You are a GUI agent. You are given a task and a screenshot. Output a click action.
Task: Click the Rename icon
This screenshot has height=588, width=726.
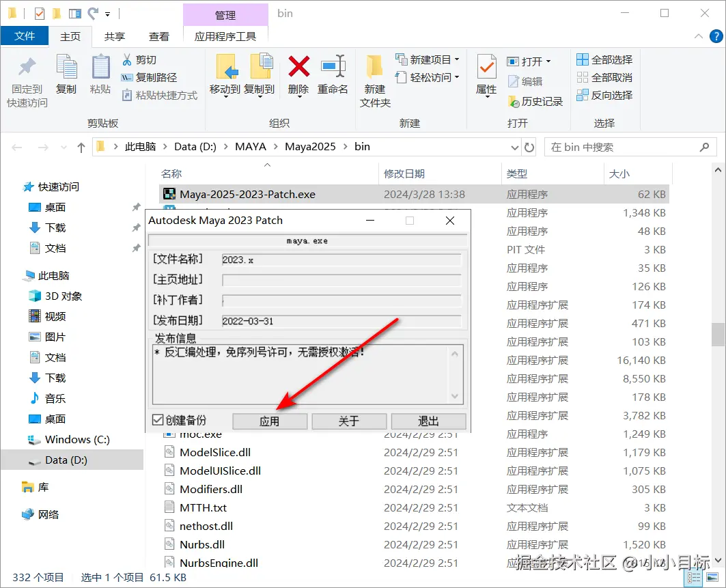pos(333,66)
